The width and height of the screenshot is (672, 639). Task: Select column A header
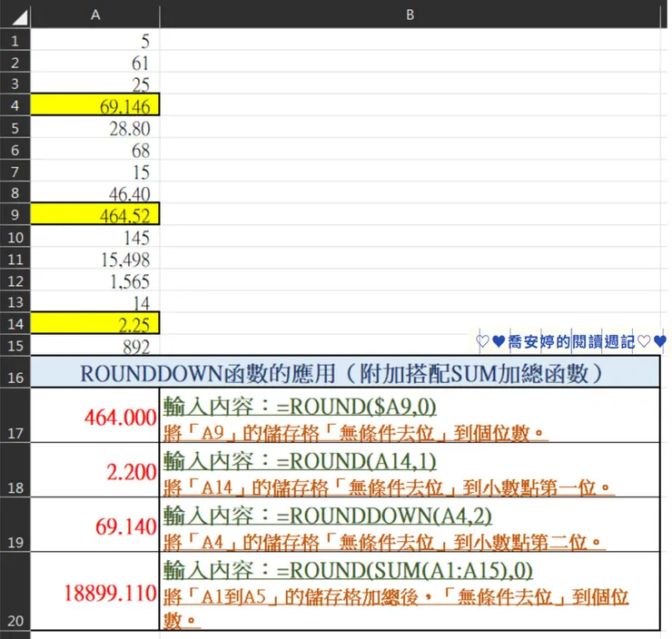tap(95, 15)
